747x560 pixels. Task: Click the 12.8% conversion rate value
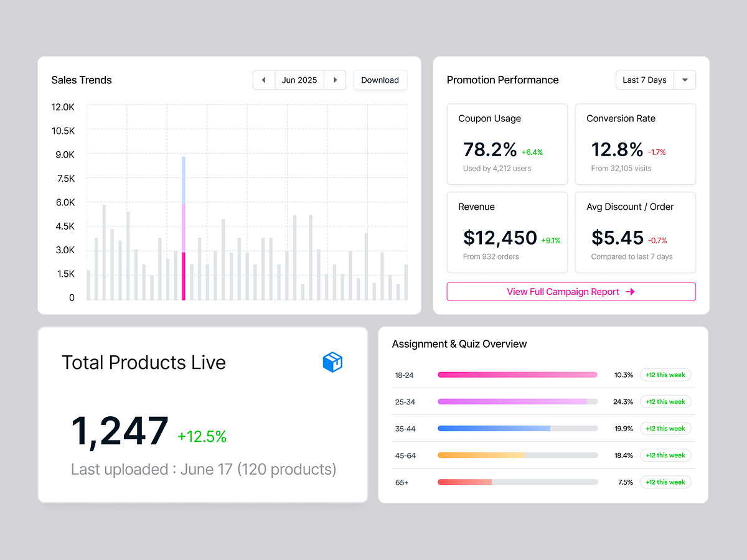[618, 149]
